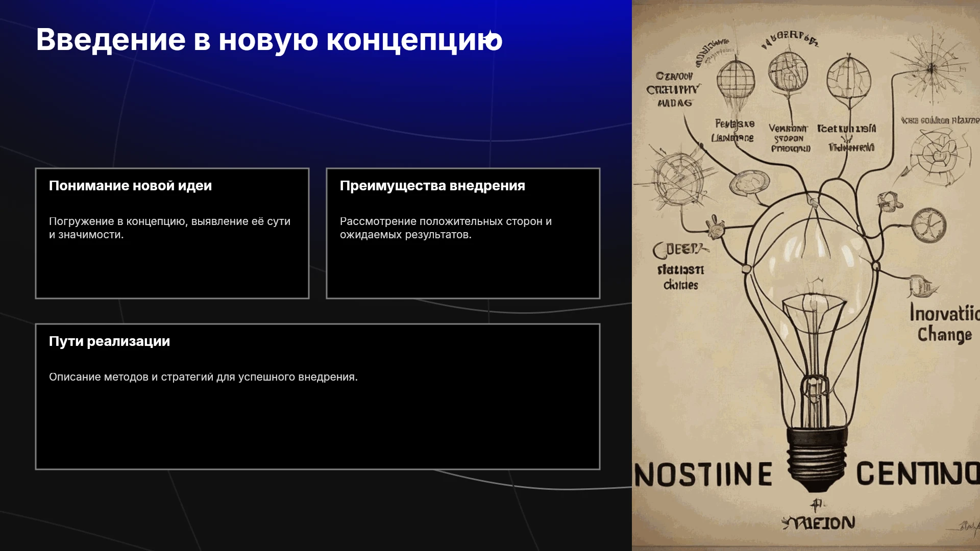Viewport: 980px width, 551px height.
Task: Click the slide title "Введение в новую концепцию"
Action: [x=269, y=40]
